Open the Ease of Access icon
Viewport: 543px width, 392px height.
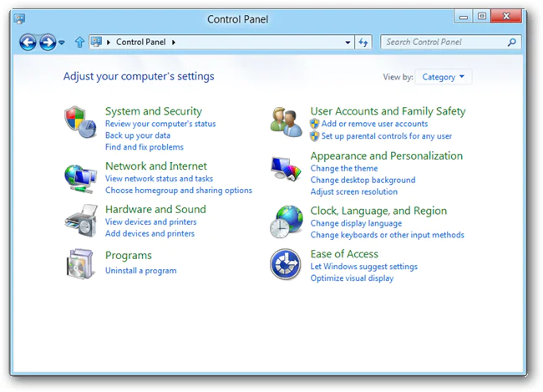pyautogui.click(x=286, y=264)
